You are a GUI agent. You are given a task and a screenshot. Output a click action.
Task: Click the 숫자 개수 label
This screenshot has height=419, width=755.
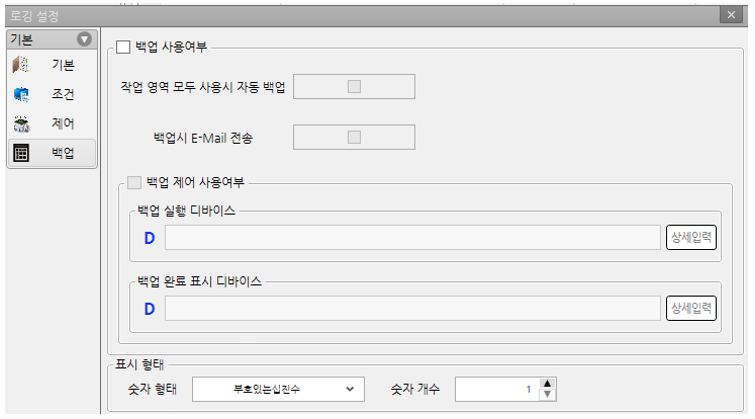click(x=415, y=389)
